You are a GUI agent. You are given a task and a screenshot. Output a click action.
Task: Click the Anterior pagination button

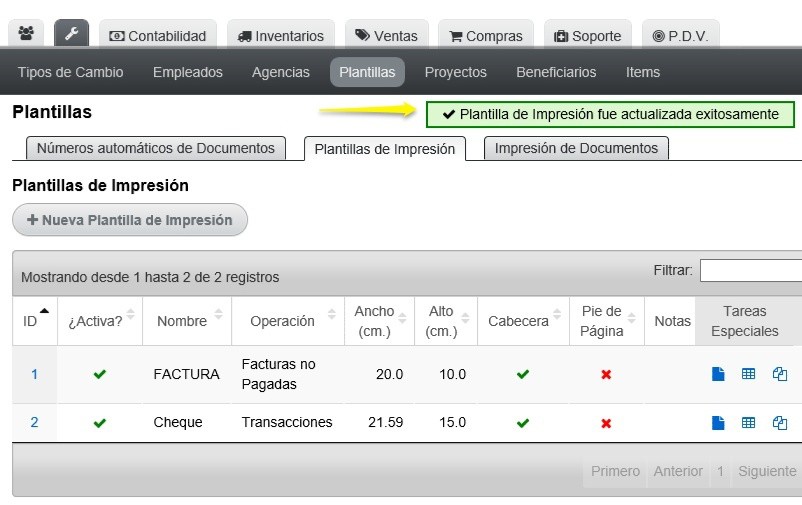tap(678, 471)
